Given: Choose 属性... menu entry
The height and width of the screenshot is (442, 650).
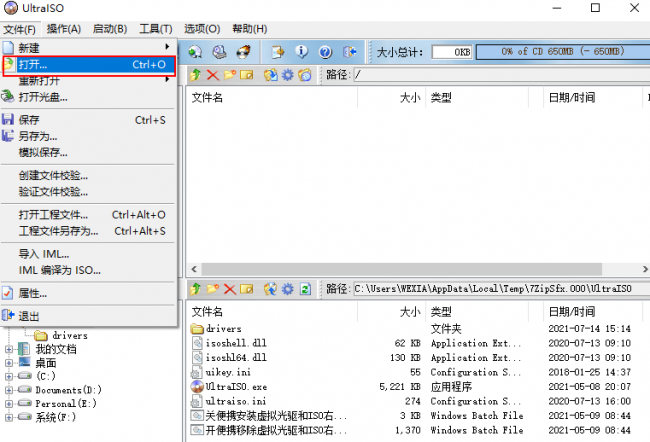Looking at the screenshot, I should coord(89,294).
